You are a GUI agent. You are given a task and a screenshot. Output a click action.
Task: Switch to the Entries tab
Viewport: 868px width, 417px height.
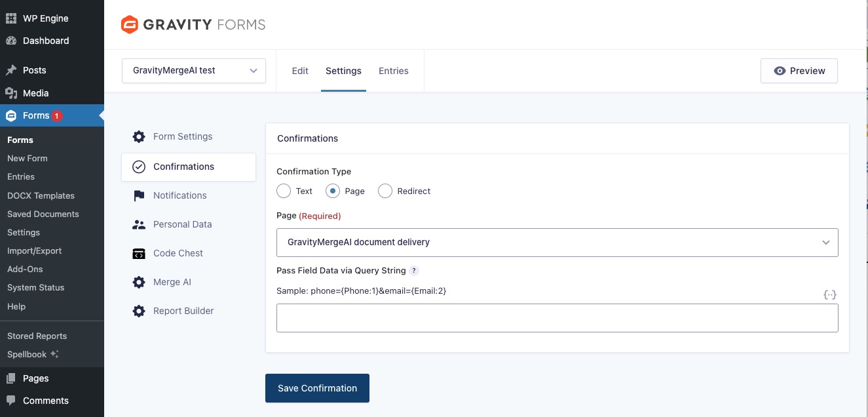394,71
